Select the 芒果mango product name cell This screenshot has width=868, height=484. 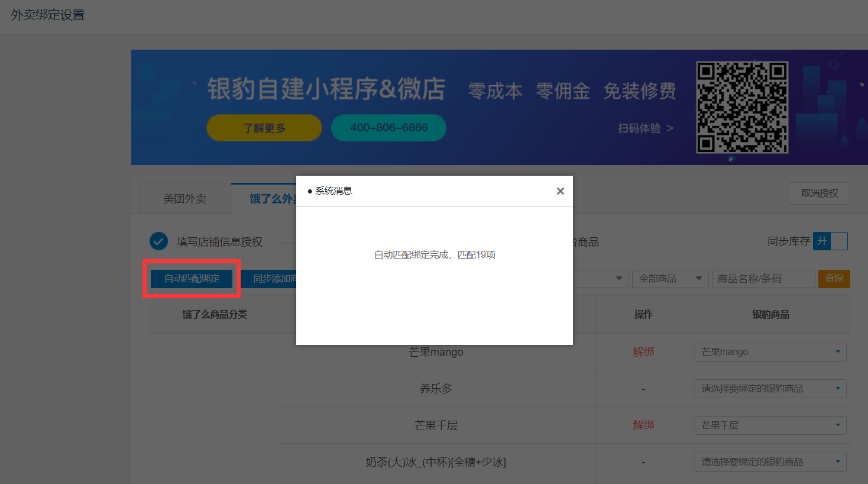(x=438, y=352)
